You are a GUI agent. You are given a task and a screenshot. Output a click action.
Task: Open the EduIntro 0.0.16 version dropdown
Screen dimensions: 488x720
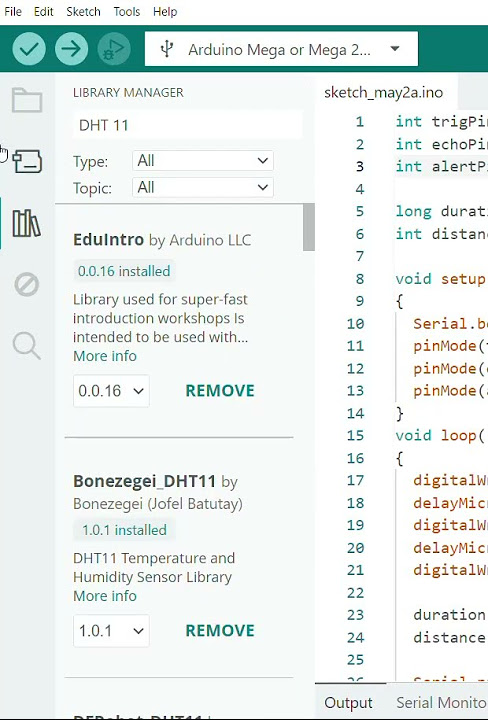[x=111, y=391]
